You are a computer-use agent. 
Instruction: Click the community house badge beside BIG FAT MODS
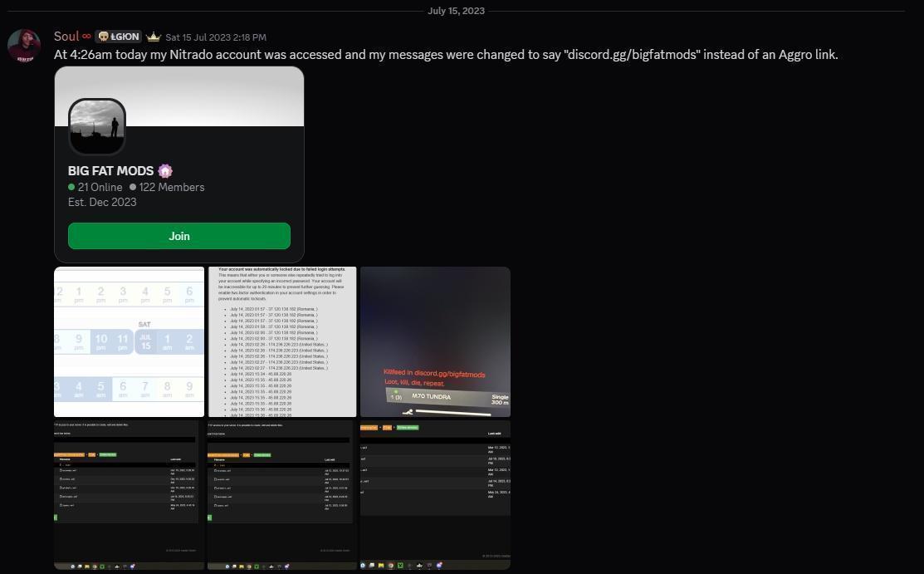pos(165,171)
